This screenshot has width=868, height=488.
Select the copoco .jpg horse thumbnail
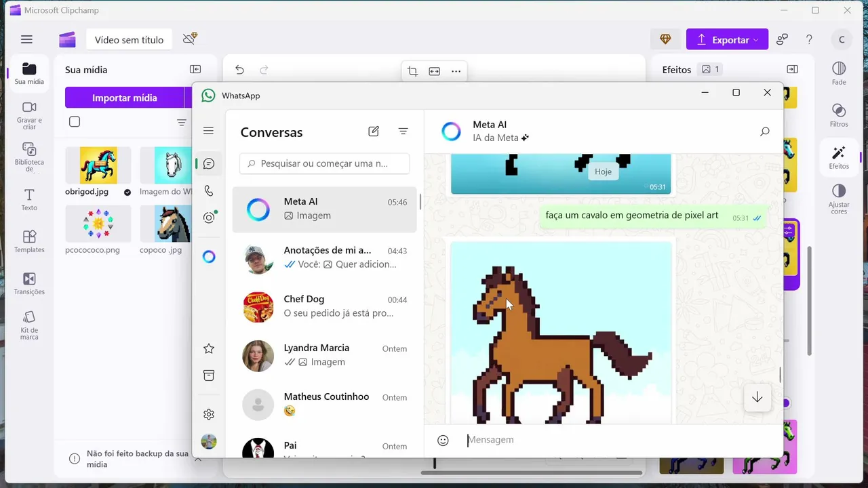[165, 224]
